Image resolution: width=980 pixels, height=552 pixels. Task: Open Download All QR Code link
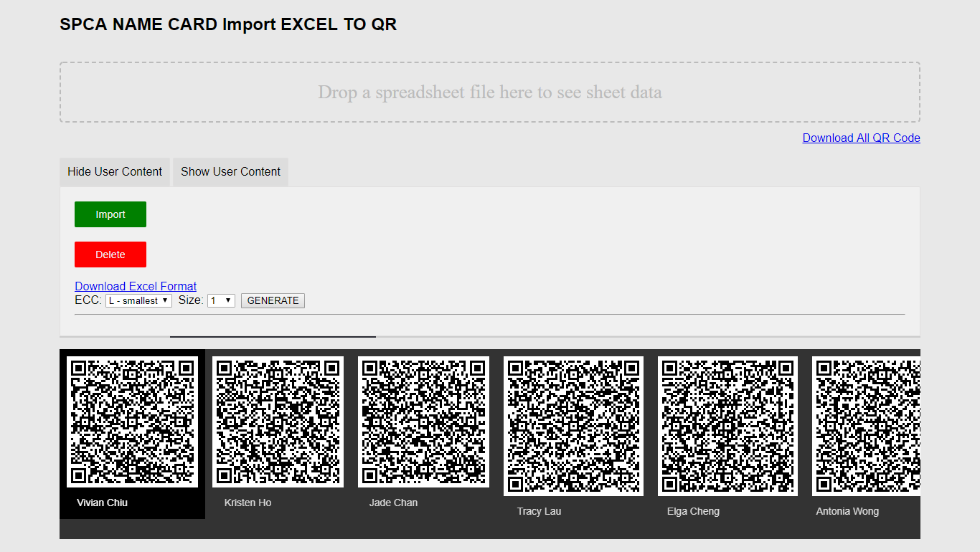click(x=861, y=138)
